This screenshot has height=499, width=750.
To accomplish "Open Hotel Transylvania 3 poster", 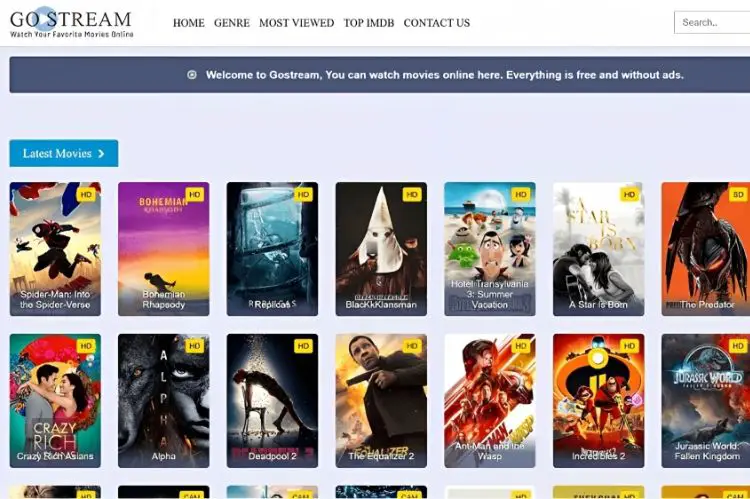I will [x=490, y=249].
